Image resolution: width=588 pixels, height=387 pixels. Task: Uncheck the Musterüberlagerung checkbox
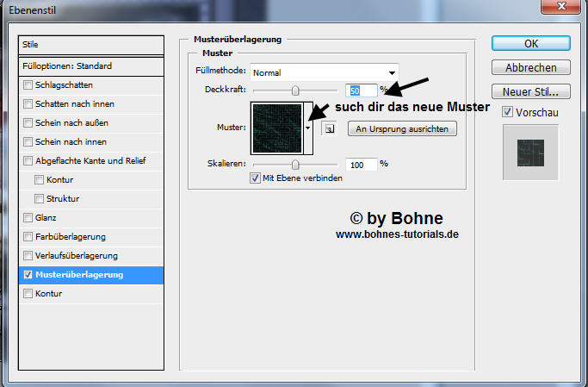pos(28,275)
